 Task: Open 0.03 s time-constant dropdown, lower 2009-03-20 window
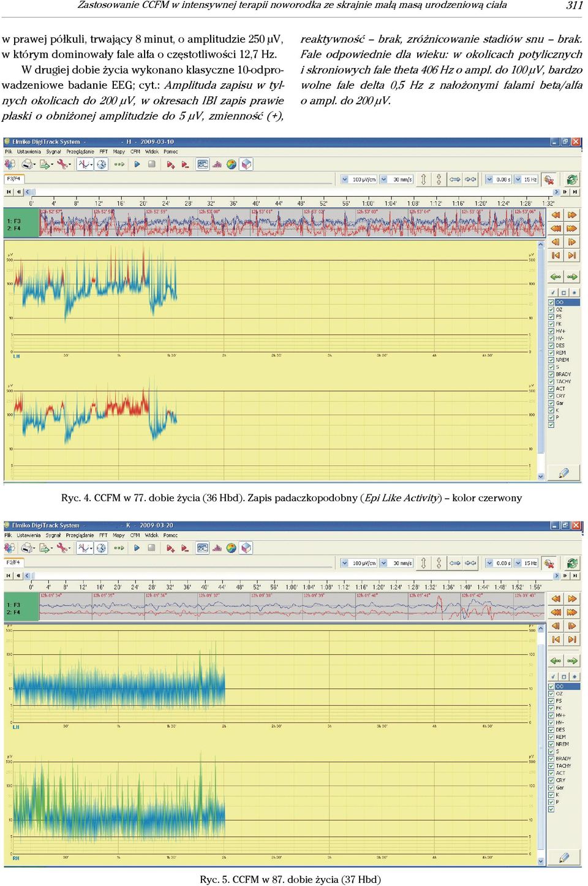pos(489,563)
